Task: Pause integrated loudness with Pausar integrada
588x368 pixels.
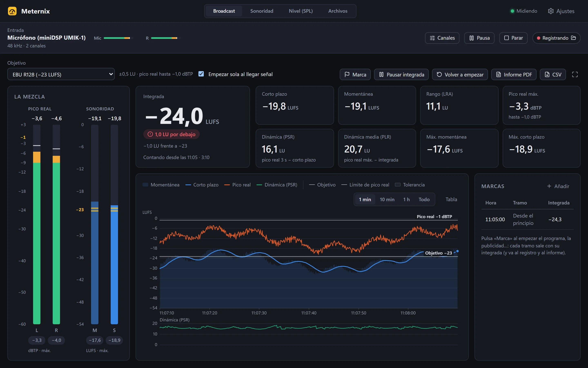Action: point(401,74)
